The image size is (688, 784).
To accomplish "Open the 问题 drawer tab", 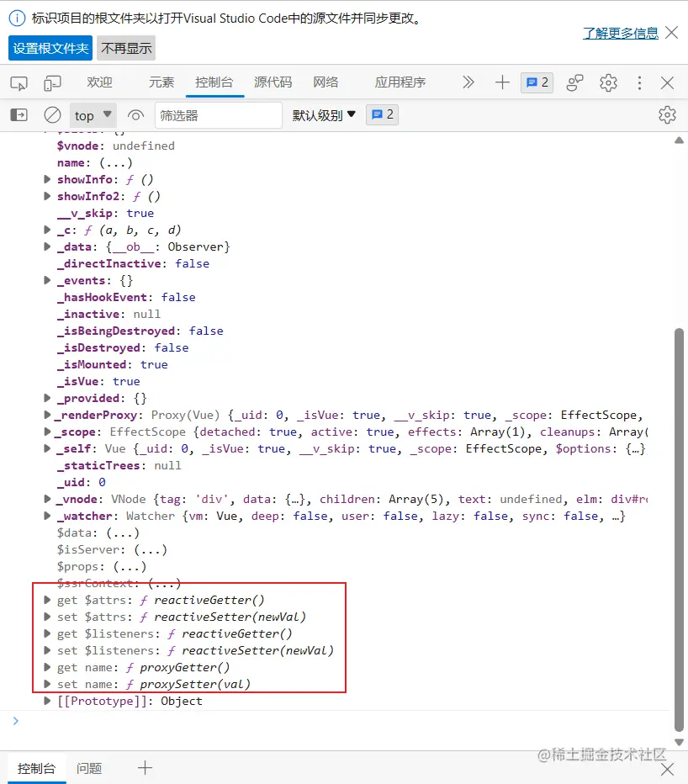I will click(89, 769).
